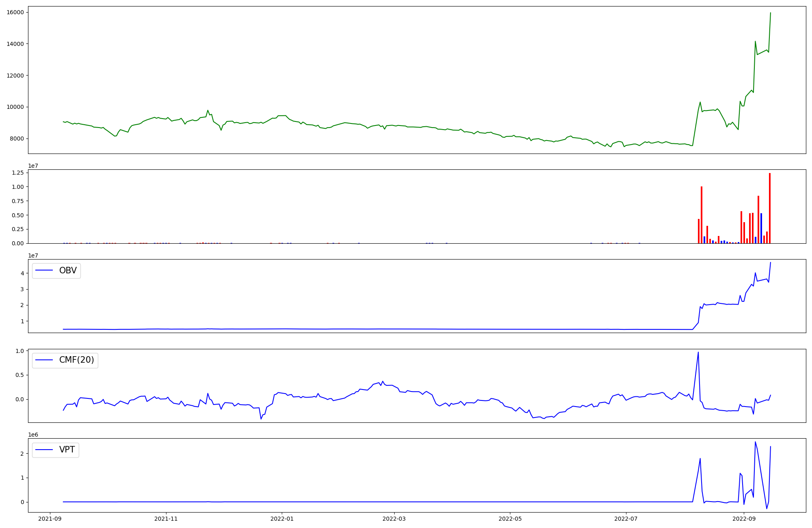Click the 2022-01 x-axis date label
This screenshot has height=528, width=812.
[282, 519]
